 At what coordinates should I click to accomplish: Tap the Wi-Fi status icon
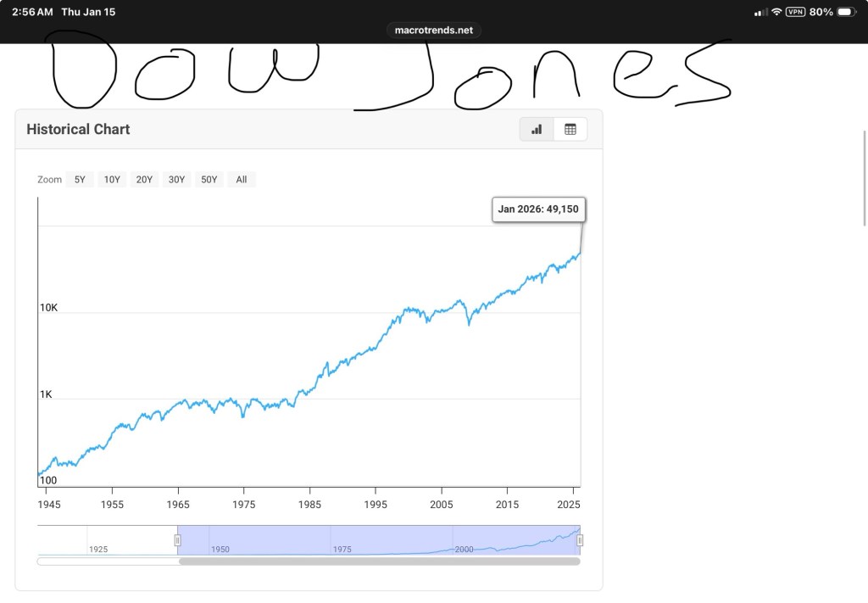point(776,12)
